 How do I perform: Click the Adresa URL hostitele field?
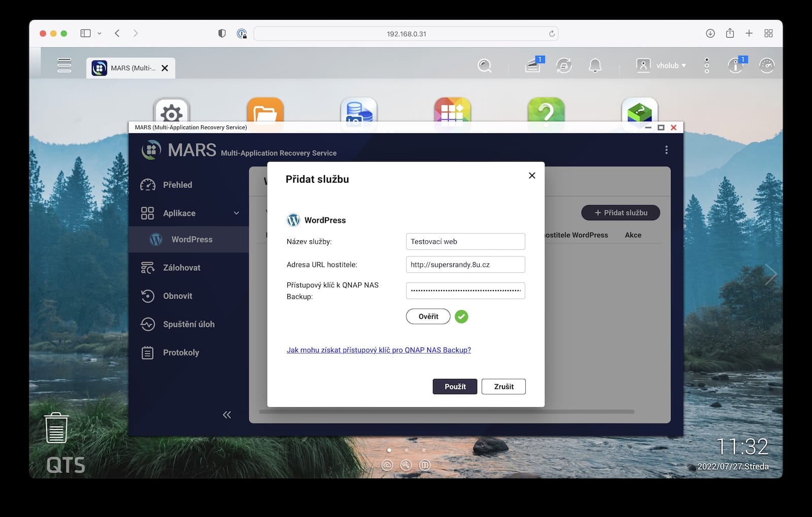pyautogui.click(x=465, y=265)
